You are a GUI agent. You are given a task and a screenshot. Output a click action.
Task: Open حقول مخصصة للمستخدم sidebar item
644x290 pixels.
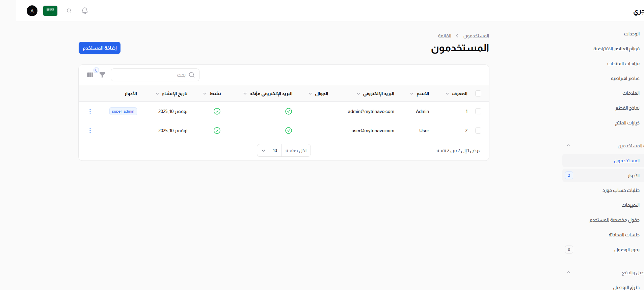click(x=603, y=220)
